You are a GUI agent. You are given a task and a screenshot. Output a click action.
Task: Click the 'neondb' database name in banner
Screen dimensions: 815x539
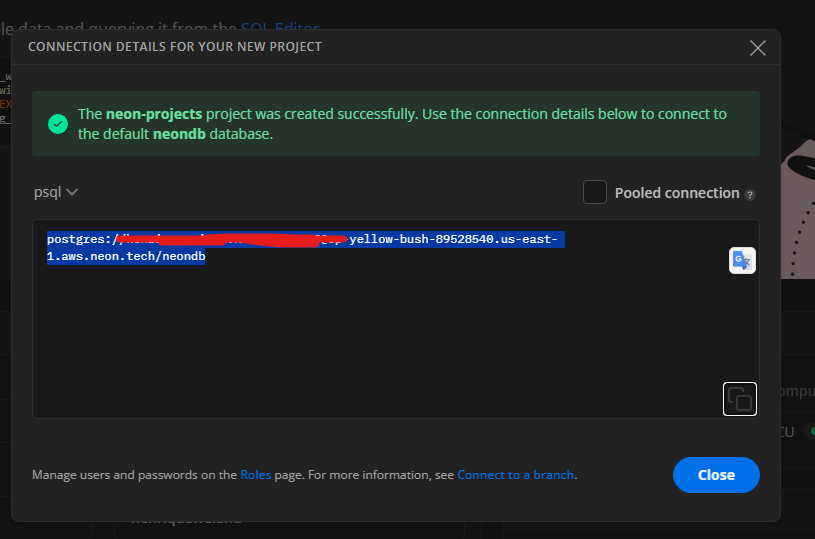[179, 134]
